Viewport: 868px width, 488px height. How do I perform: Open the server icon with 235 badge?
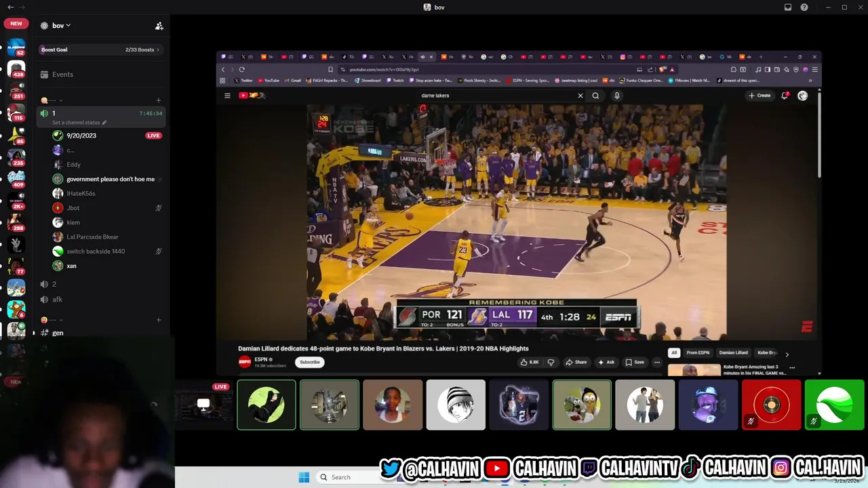(x=16, y=157)
